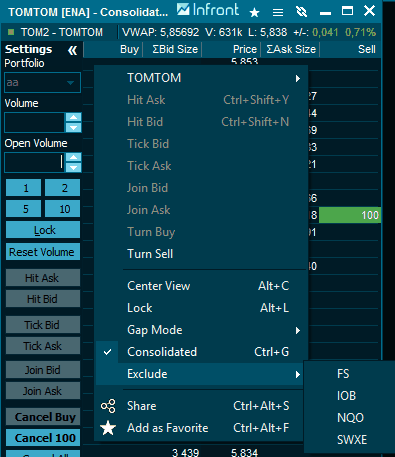Exclude the IOB market
The image size is (395, 457).
pyautogui.click(x=346, y=396)
